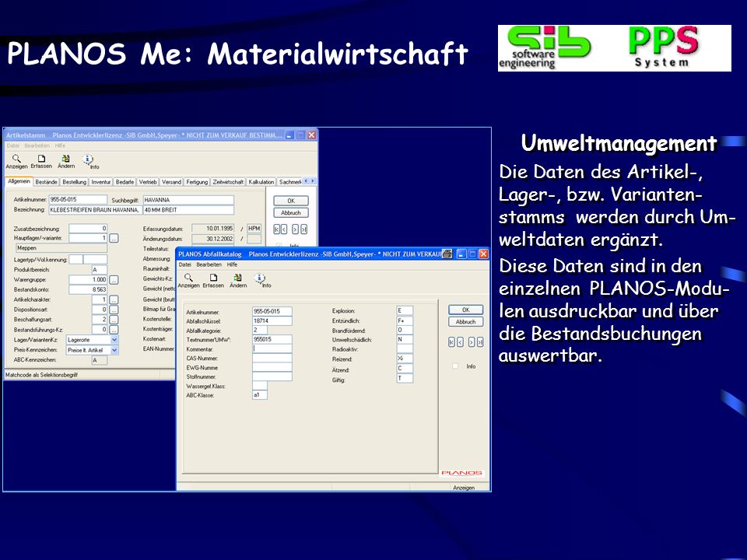Click Erfassen page icon in Abfallkatalog toolbar

213,278
